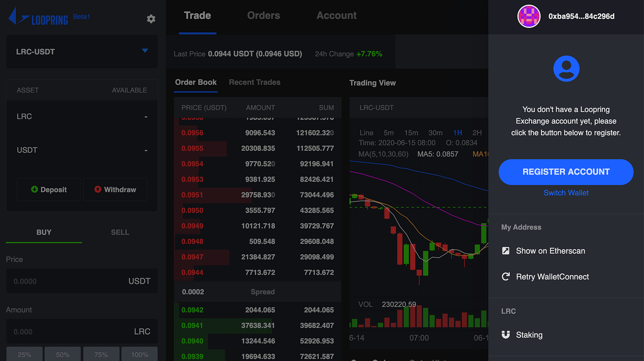Click the blue account profile icon

coord(566,68)
